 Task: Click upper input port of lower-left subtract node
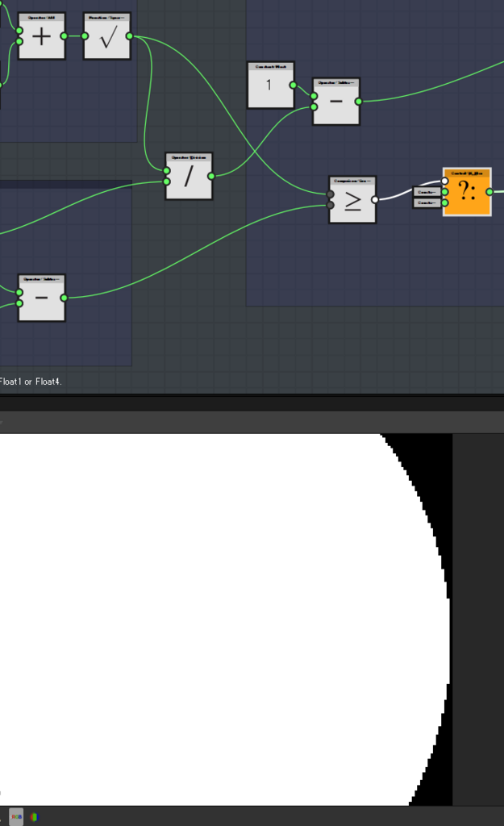pos(19,292)
